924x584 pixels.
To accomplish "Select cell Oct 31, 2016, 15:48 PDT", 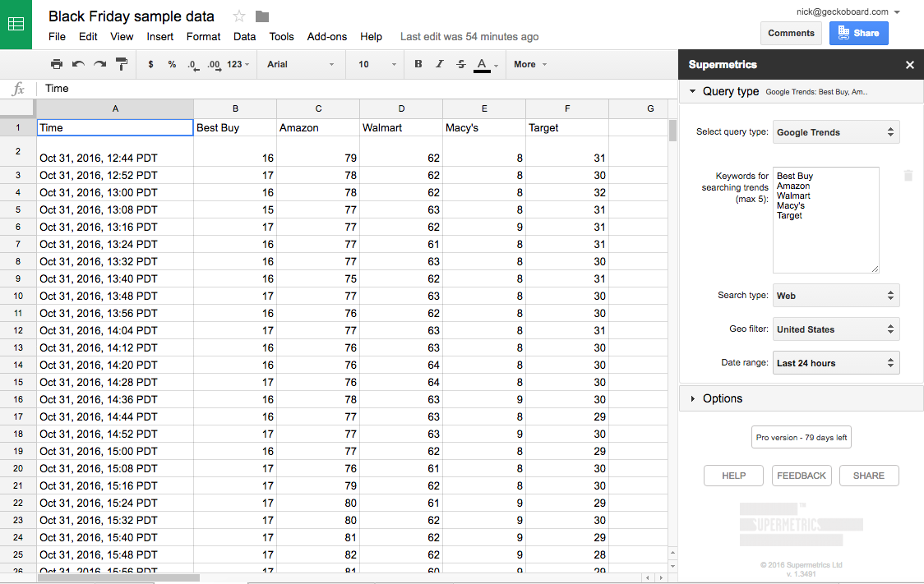I will point(115,555).
